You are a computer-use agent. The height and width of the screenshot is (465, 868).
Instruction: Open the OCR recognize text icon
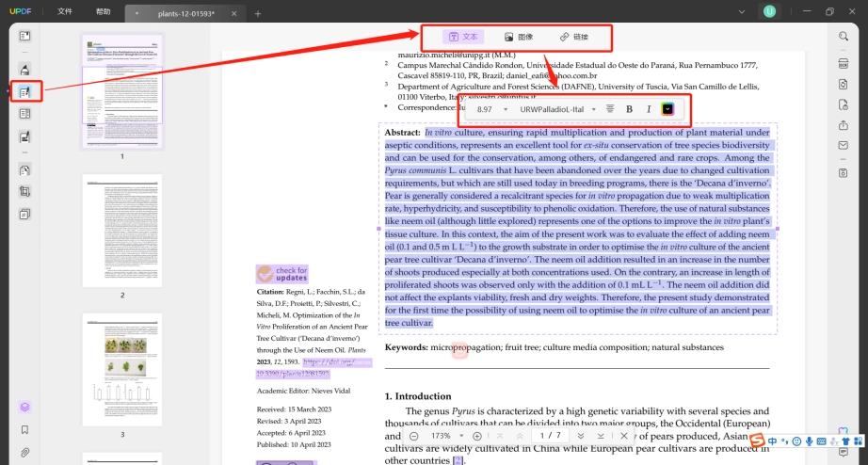844,63
